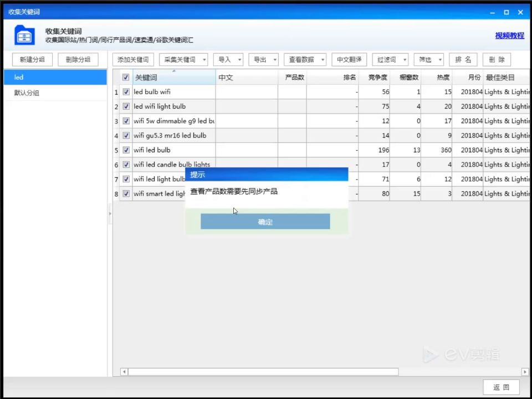Viewport: 532px width, 399px height.
Task: Click 添加关键词 toolbar button
Action: click(133, 60)
